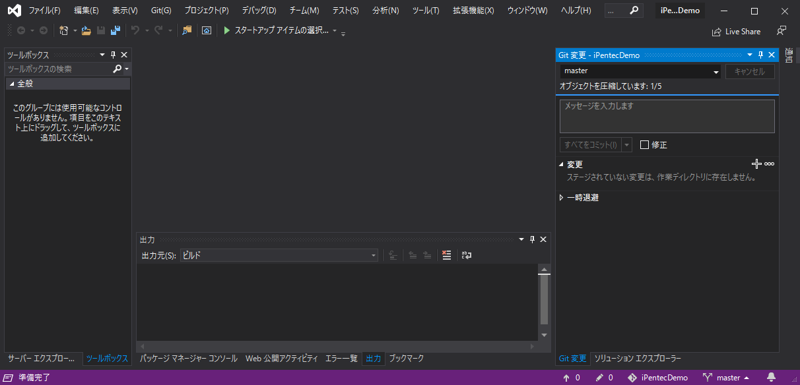
Task: Click the Find in Files icon
Action: pyautogui.click(x=187, y=31)
